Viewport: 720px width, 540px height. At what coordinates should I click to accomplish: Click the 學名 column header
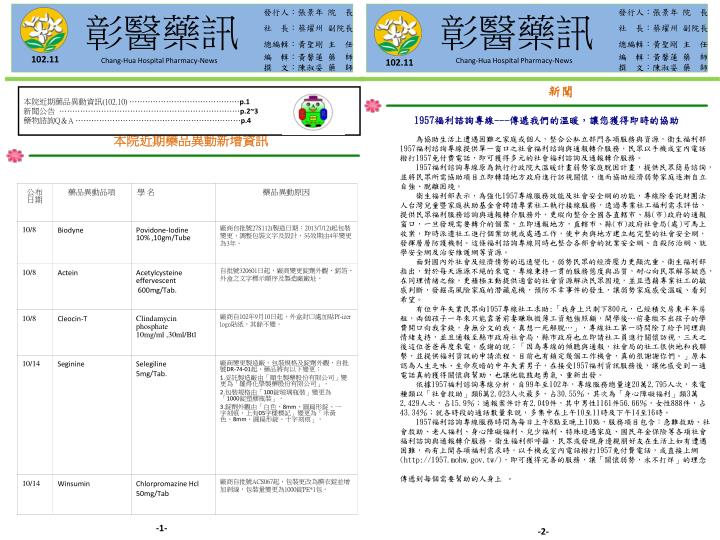[x=146, y=192]
